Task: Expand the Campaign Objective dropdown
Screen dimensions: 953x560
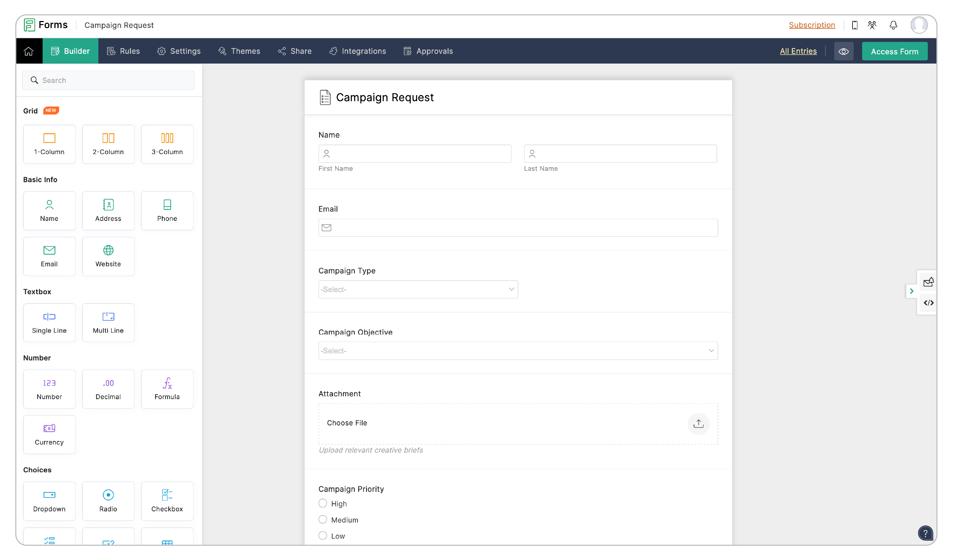Action: [x=518, y=350]
